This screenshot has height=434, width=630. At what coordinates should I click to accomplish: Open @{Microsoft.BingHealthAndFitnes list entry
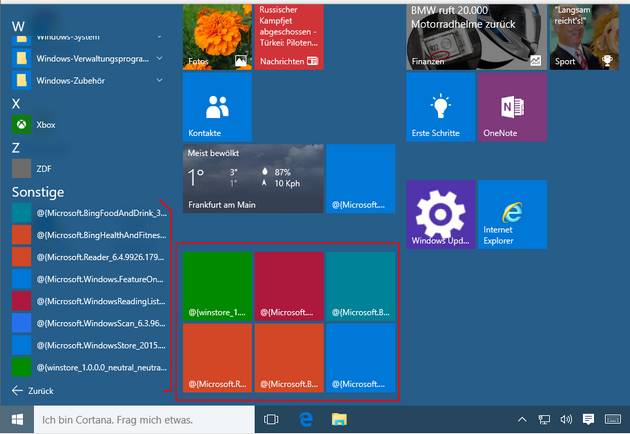click(89, 235)
